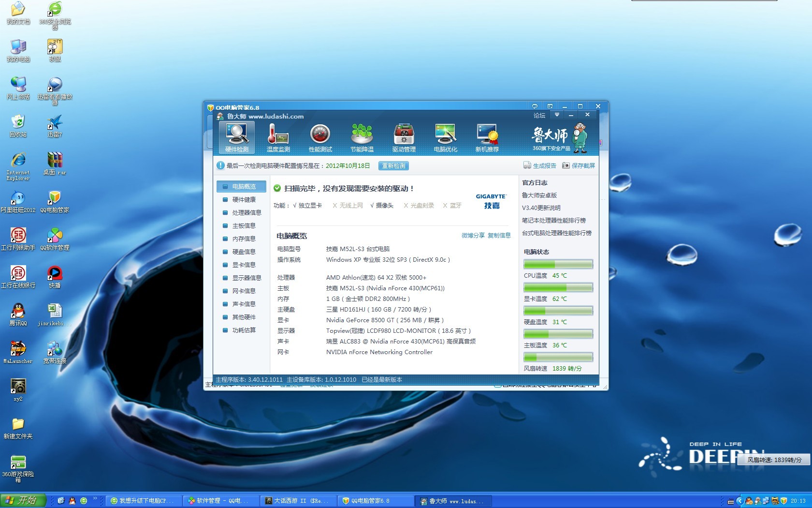Open the V3.40更新说明 link
Image resolution: width=812 pixels, height=508 pixels.
(541, 208)
